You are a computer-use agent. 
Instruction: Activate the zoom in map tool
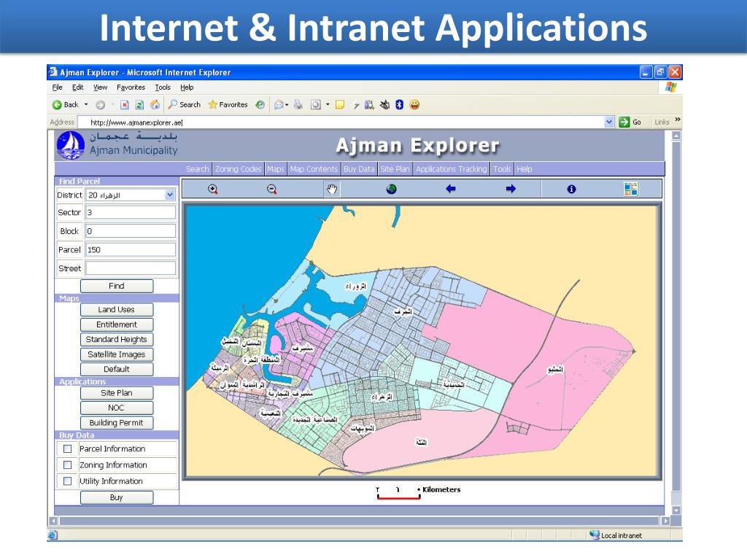pos(212,189)
